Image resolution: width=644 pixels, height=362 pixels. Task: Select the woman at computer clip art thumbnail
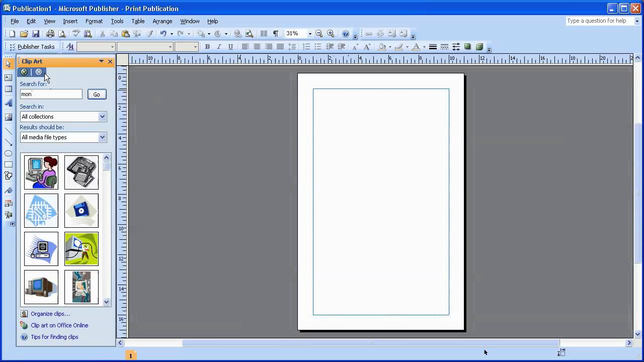tap(41, 172)
